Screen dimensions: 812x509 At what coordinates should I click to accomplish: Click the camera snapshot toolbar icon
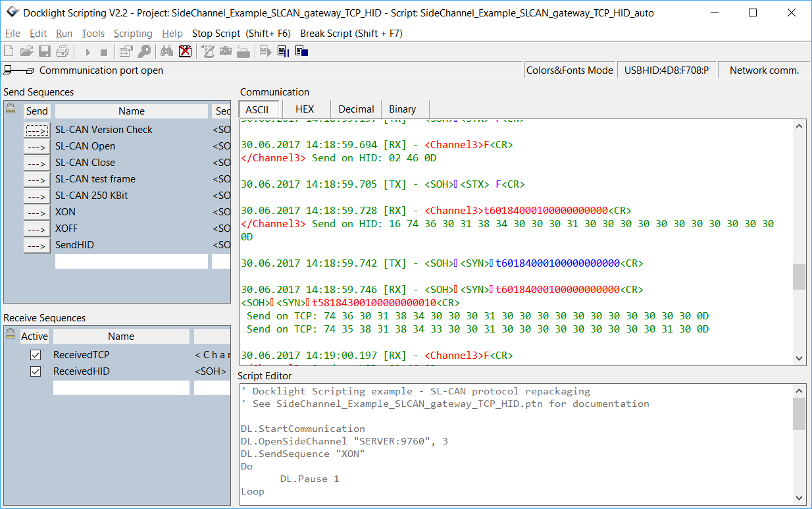[225, 51]
